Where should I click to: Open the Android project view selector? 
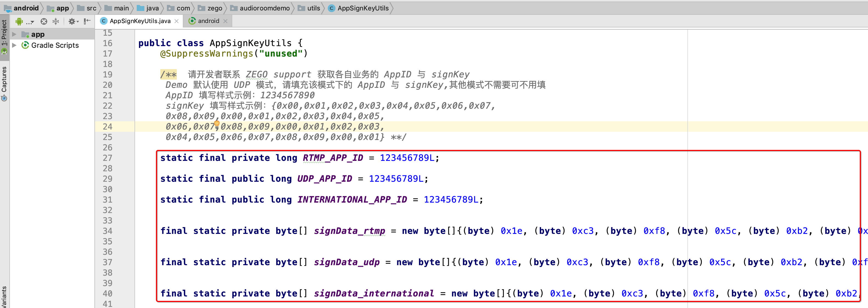click(x=25, y=22)
